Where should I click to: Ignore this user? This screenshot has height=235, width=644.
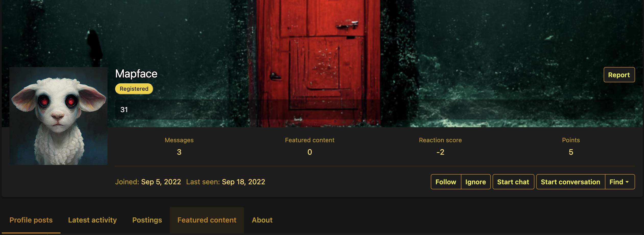[476, 182]
